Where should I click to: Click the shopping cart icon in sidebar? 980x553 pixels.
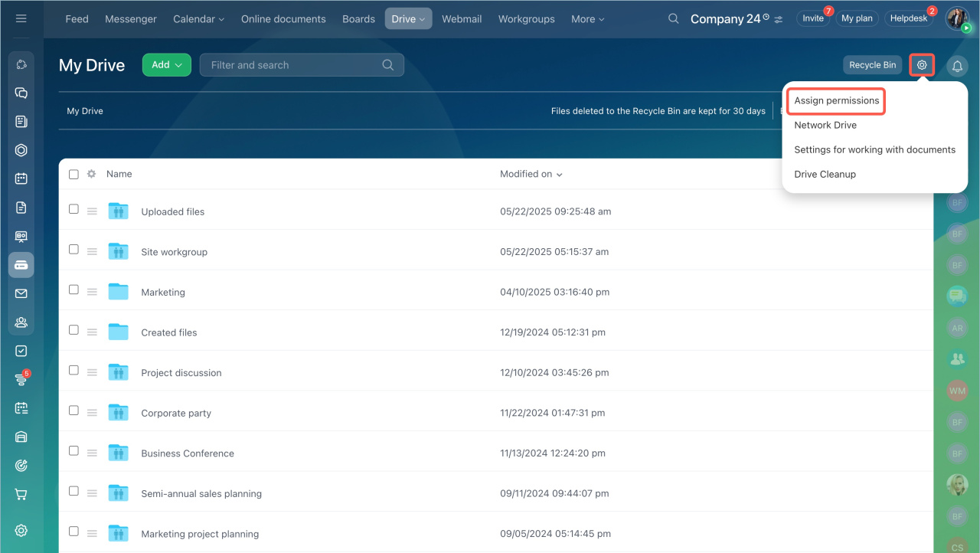[x=21, y=494]
